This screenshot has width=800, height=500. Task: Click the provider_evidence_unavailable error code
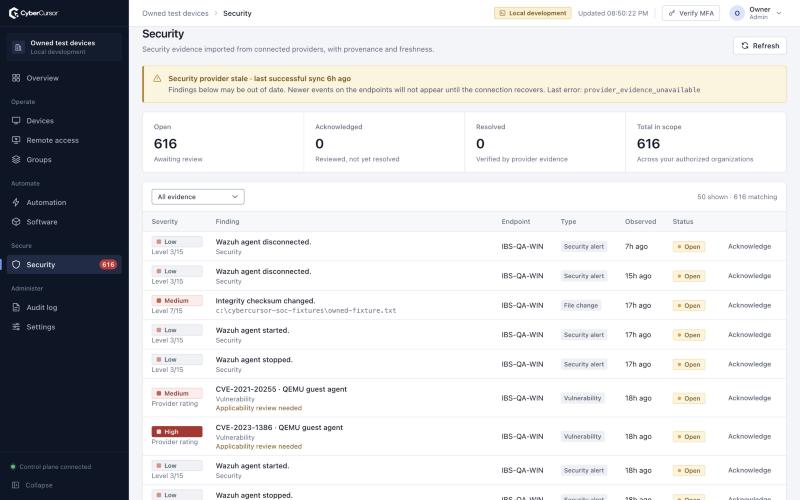pyautogui.click(x=642, y=90)
